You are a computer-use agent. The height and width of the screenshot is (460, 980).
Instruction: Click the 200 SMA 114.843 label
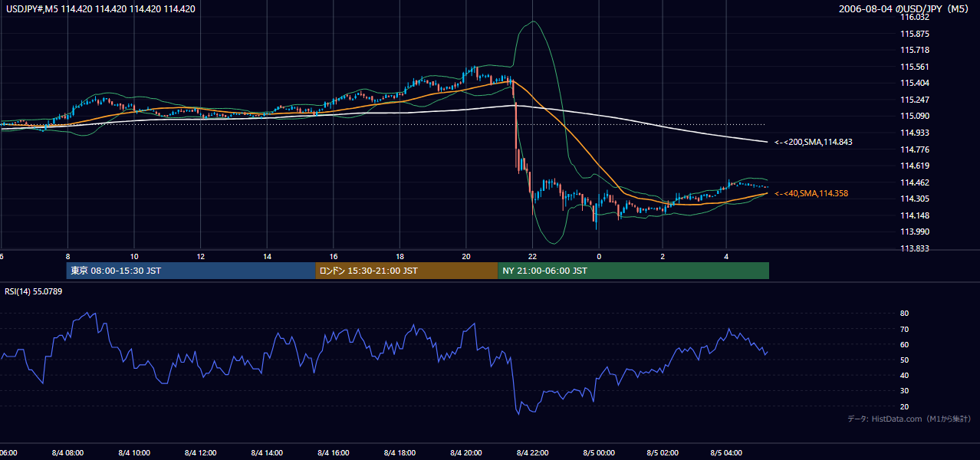(x=814, y=142)
